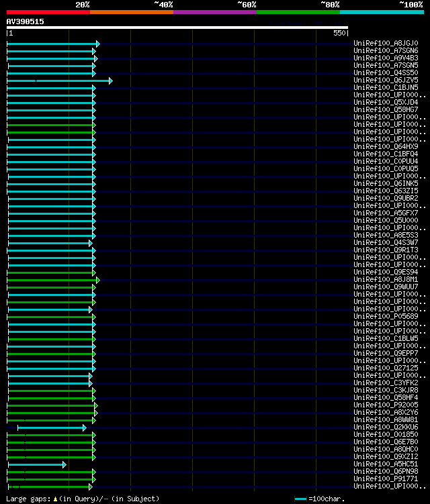430x504 pixels.
Task: Select the UniRef100_Q6E7B0 label
Action: click(x=386, y=442)
